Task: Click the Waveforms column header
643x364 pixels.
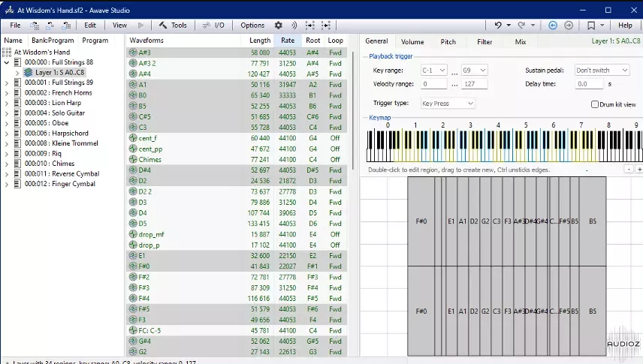Action: pos(183,41)
